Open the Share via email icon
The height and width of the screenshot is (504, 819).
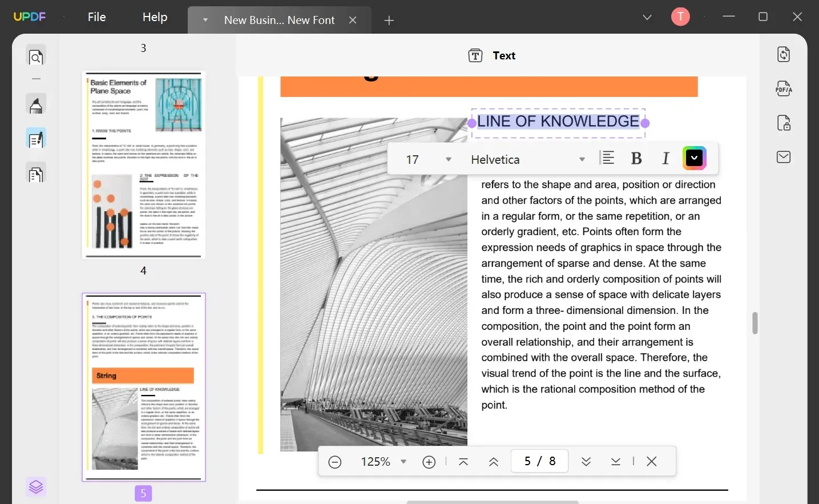tap(784, 157)
